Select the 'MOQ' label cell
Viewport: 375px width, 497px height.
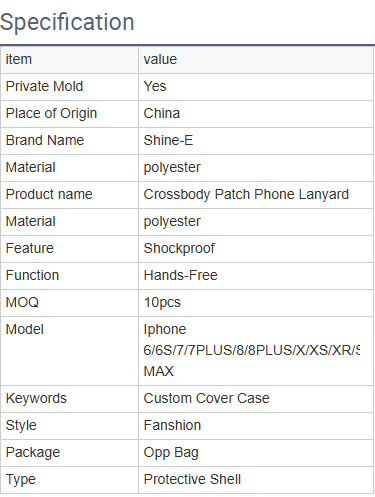tap(69, 303)
